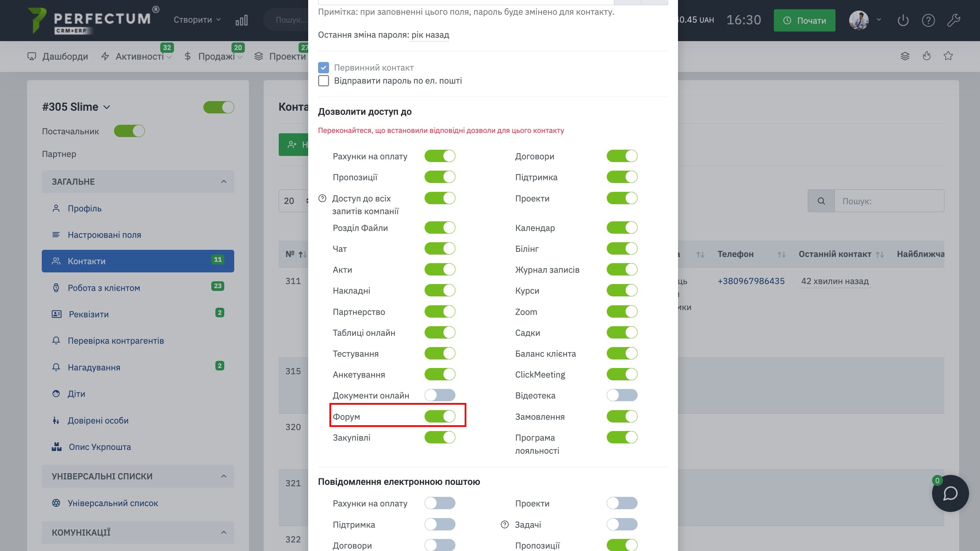Expand the Активності menu dropdown
Image resolution: width=980 pixels, height=551 pixels.
169,57
